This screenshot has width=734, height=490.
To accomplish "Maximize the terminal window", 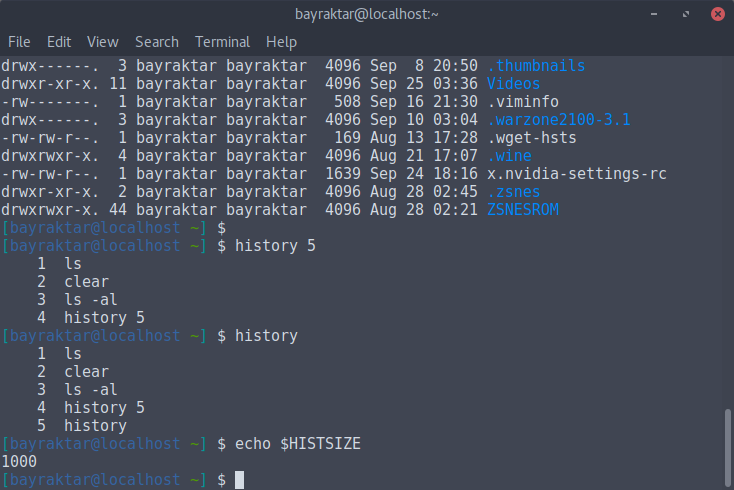I will tap(686, 14).
